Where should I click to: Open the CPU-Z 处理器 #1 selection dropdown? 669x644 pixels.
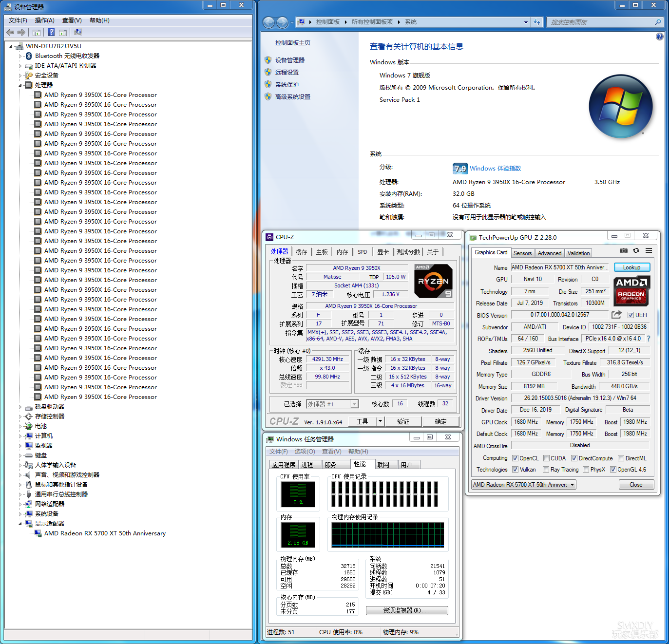(354, 404)
